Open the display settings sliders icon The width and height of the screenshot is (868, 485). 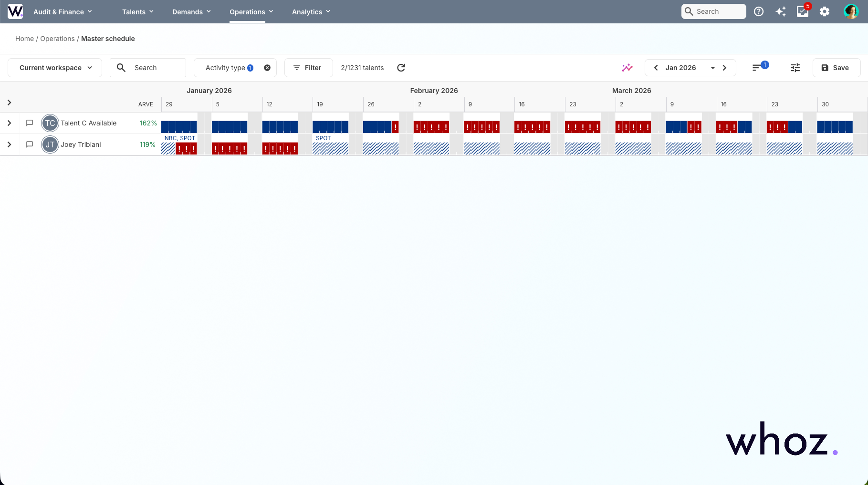point(795,68)
